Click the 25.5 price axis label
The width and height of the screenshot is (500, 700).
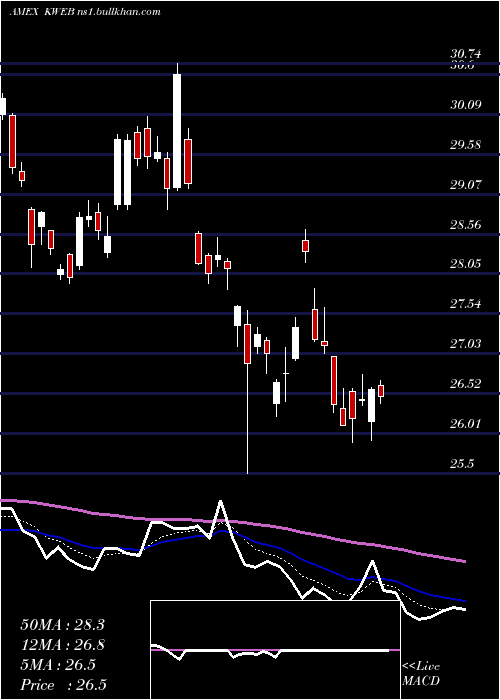462,464
